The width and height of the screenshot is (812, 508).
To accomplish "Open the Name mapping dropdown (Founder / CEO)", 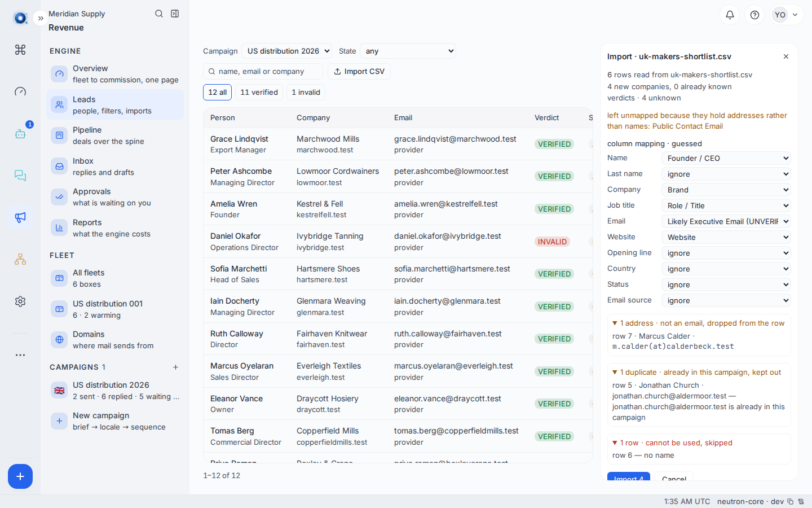I will [x=726, y=158].
